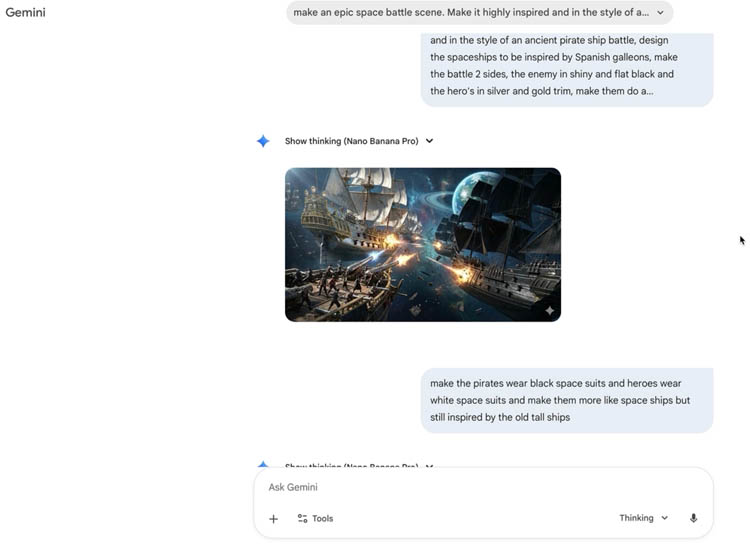The width and height of the screenshot is (750, 548).
Task: Click the plus icon to add files
Action: coord(273,519)
